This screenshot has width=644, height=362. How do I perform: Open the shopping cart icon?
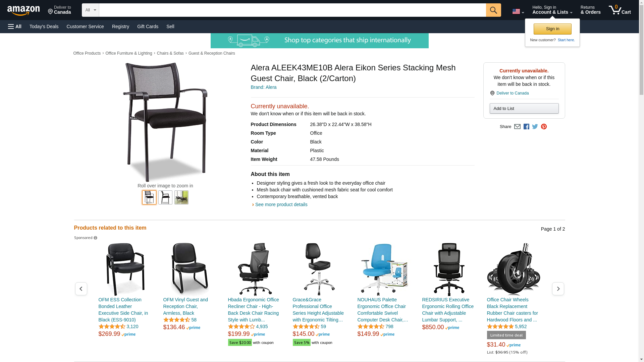pos(620,10)
